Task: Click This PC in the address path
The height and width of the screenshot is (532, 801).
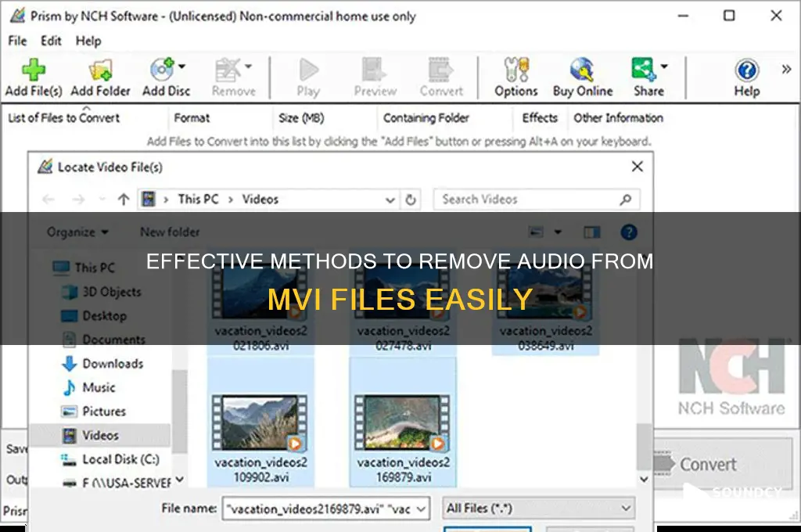Action: pos(198,199)
